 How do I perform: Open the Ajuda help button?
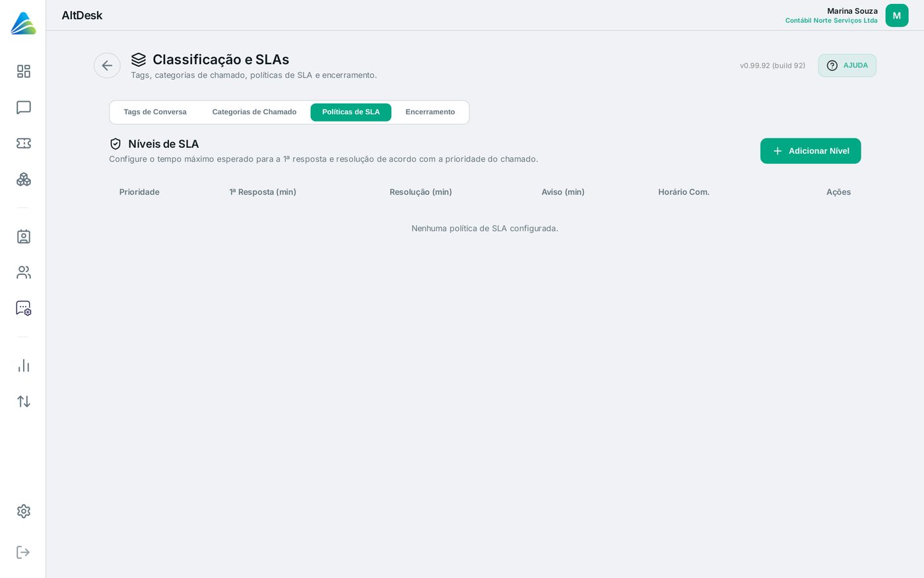847,65
